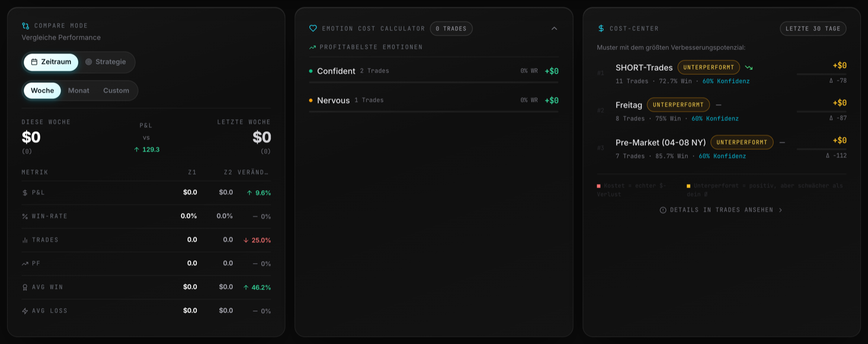Click the Unterperformt badge on Pre-Market
Image resolution: width=868 pixels, height=344 pixels.
tap(742, 142)
